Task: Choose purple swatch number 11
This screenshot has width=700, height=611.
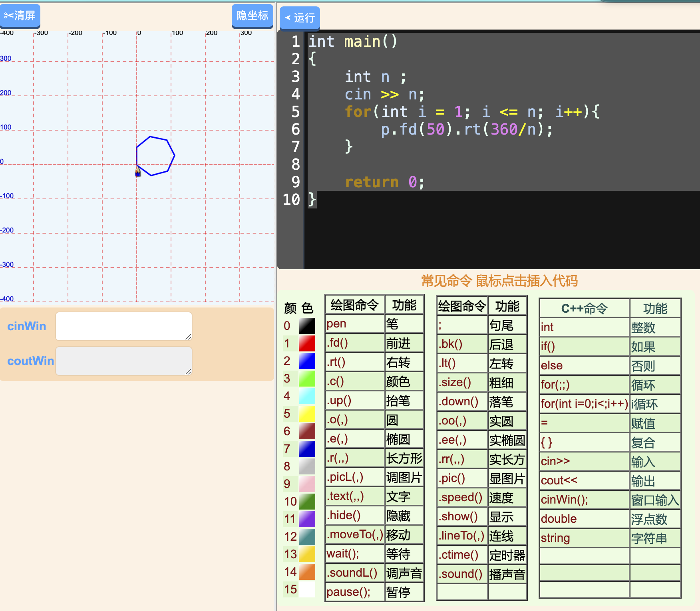Action: pos(307,519)
